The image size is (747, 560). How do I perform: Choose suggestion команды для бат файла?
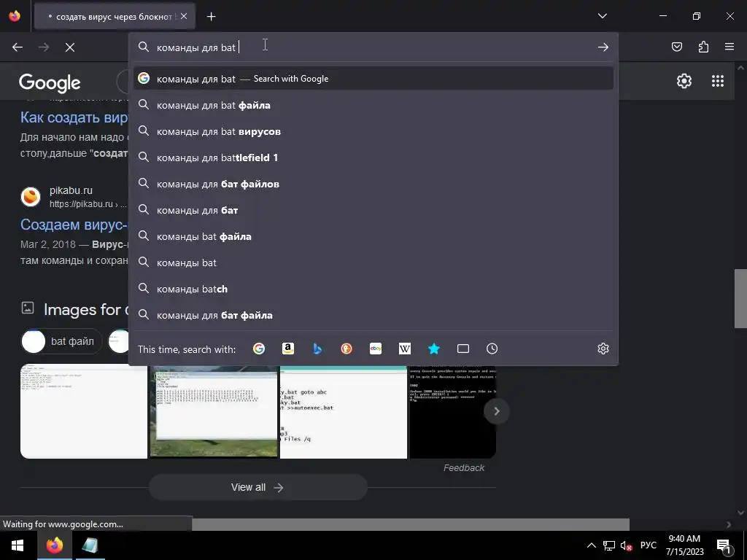tap(373, 315)
